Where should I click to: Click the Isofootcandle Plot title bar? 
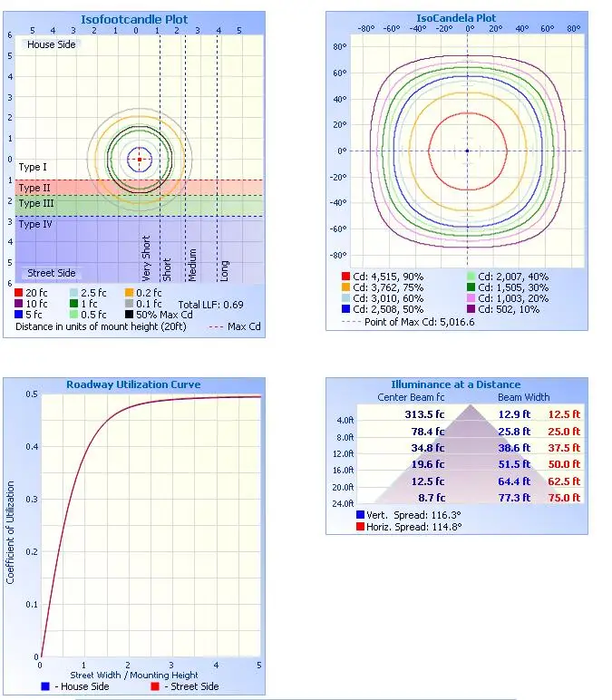136,18
